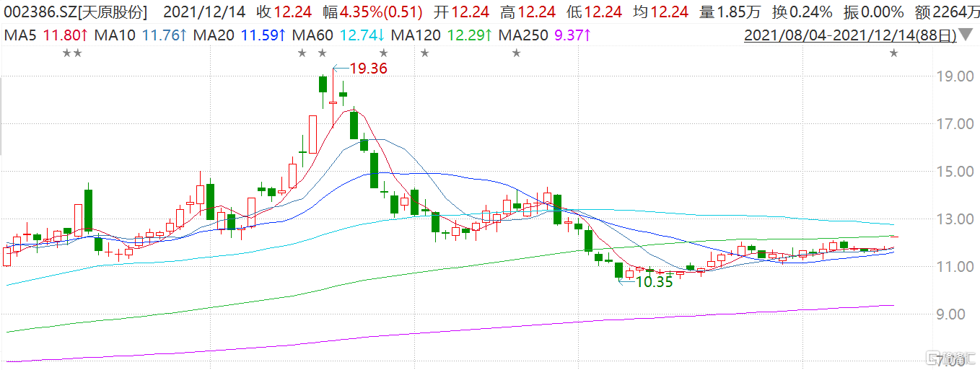Screen dimensions: 980x370
Task: Click the star marker above the 19.36 peak
Action: click(x=322, y=53)
